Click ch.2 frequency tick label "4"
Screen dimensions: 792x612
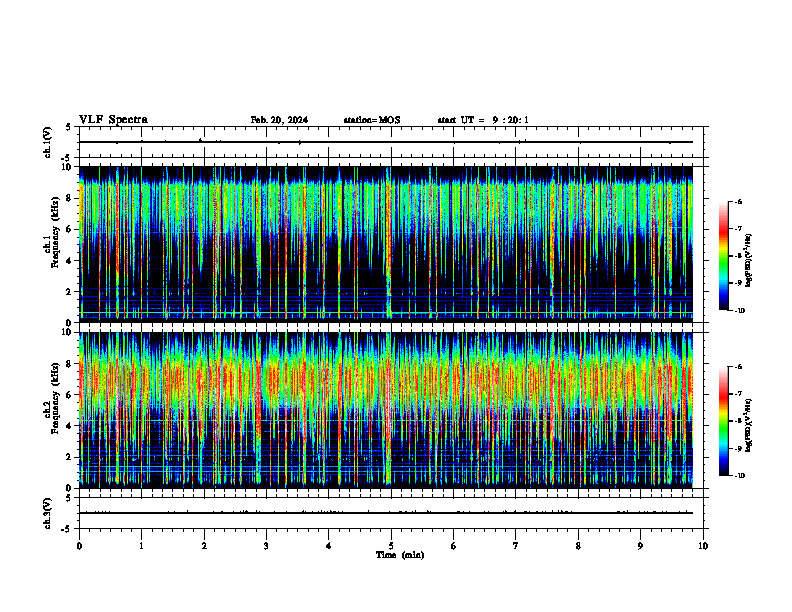point(69,426)
